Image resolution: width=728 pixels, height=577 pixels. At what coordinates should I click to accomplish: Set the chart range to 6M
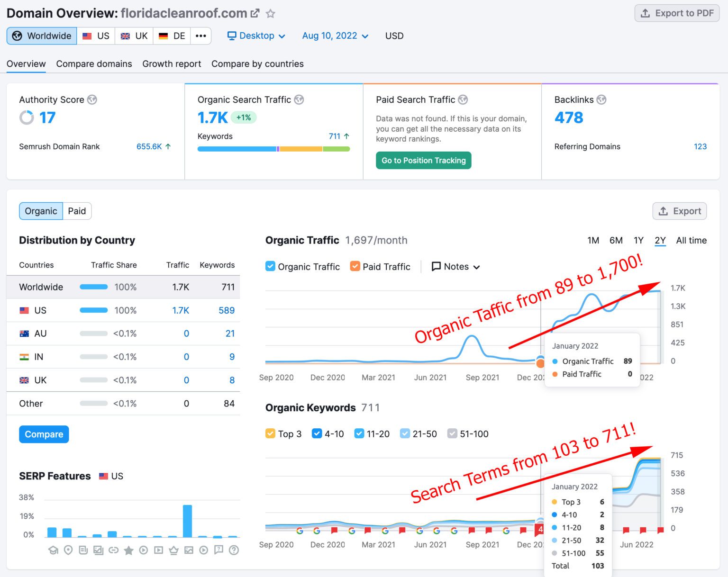(616, 241)
